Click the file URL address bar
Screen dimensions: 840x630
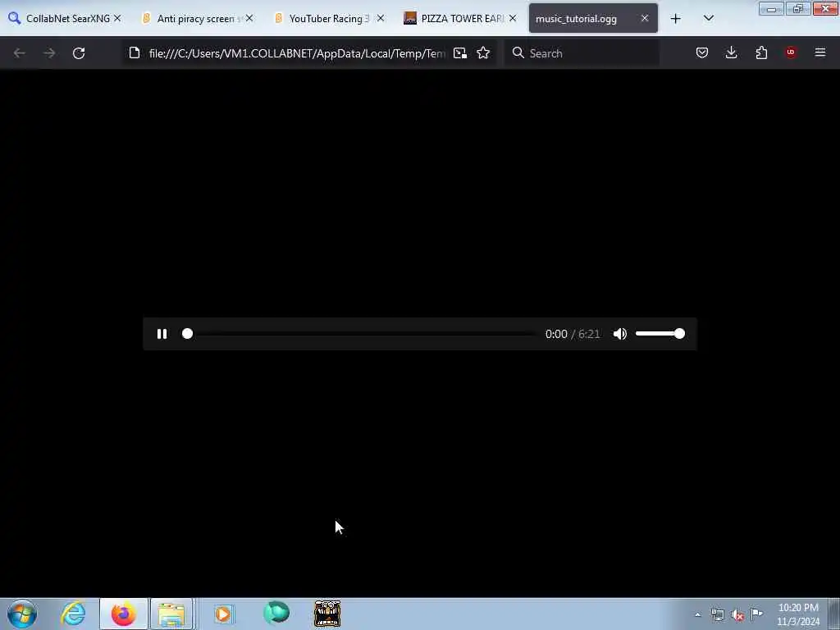point(297,53)
